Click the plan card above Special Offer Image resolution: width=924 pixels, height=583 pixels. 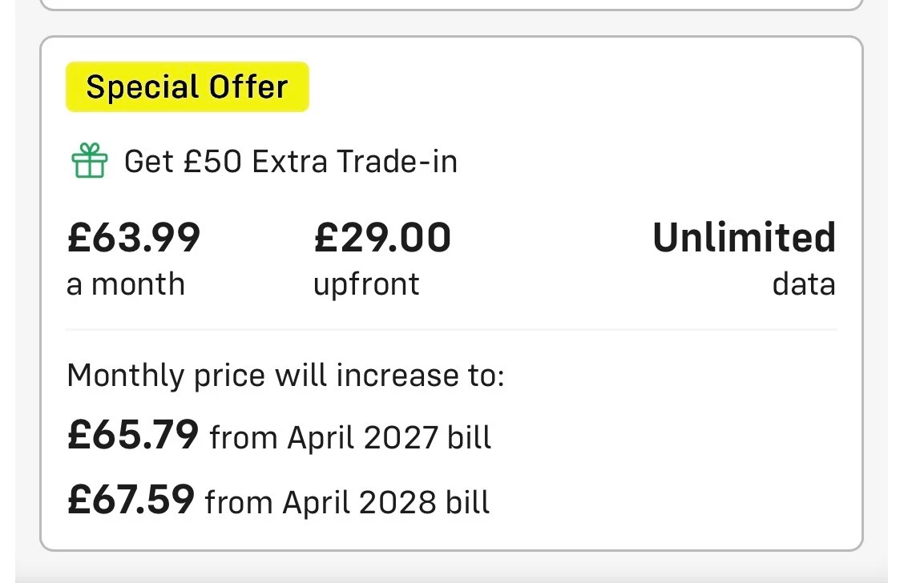tap(451, 5)
